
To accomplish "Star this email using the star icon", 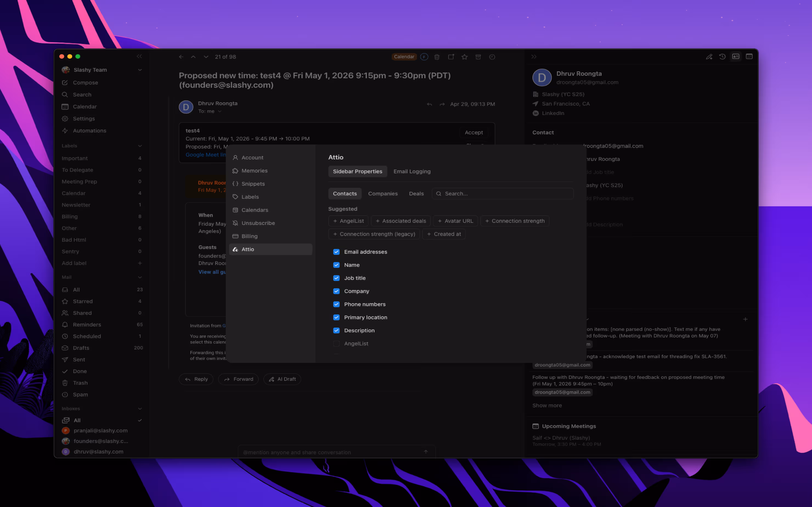I will click(464, 57).
